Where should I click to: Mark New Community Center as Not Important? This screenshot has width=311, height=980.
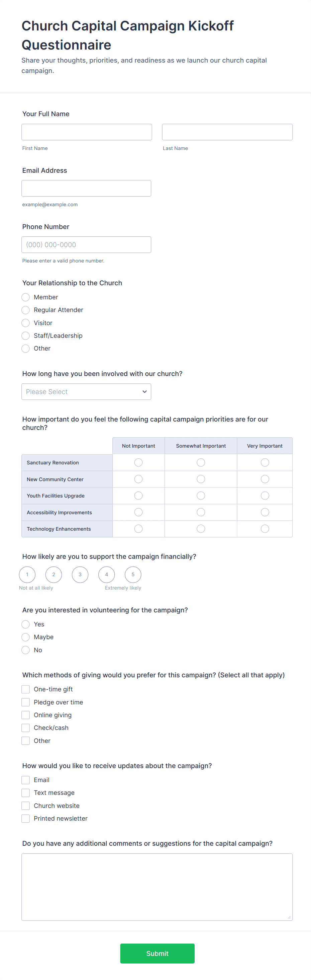[138, 479]
